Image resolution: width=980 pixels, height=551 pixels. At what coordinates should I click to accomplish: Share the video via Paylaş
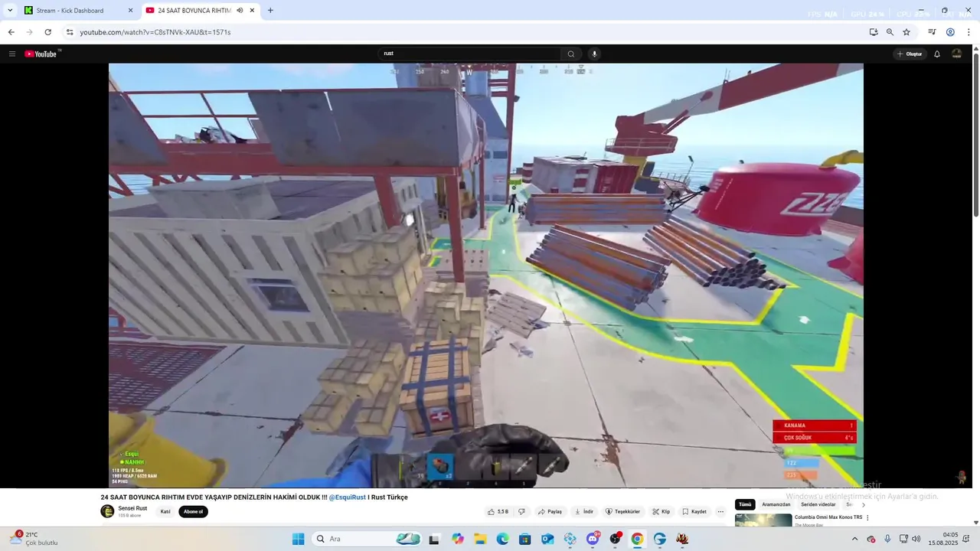[x=550, y=511]
